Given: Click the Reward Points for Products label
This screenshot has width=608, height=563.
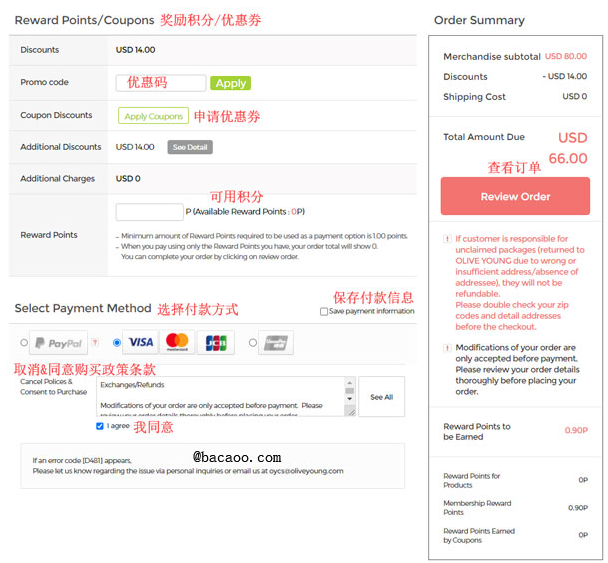Looking at the screenshot, I should pos(472,481).
